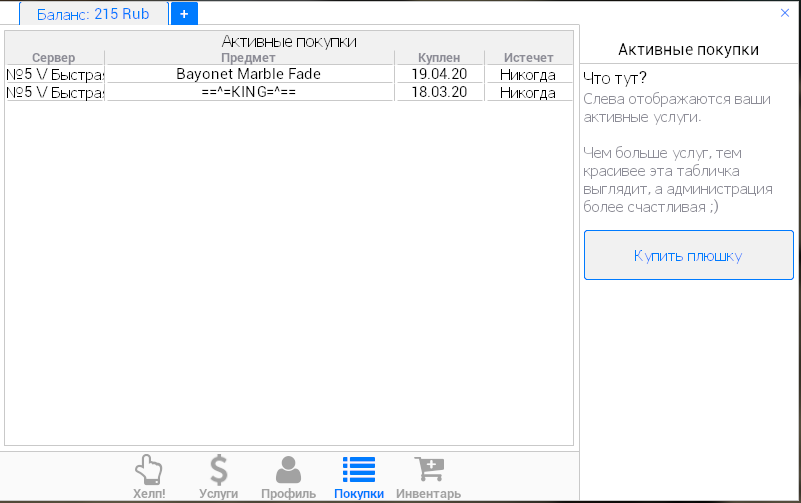801x503 pixels.
Task: Click the 18.03.20 purchase date cell
Action: pos(438,92)
